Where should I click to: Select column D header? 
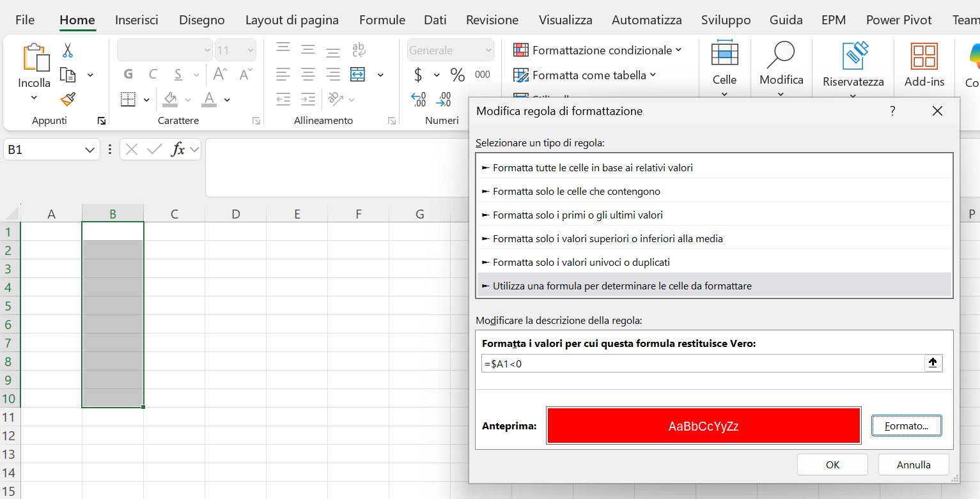pyautogui.click(x=236, y=214)
